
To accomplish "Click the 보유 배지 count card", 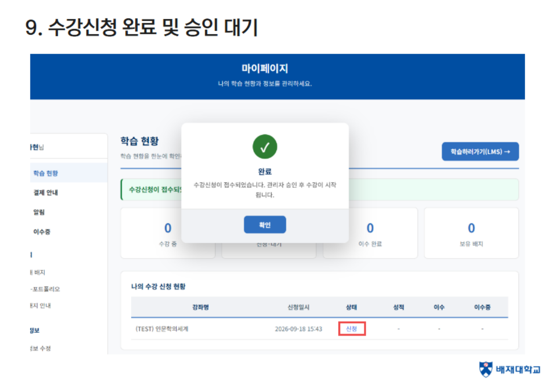I will [472, 233].
